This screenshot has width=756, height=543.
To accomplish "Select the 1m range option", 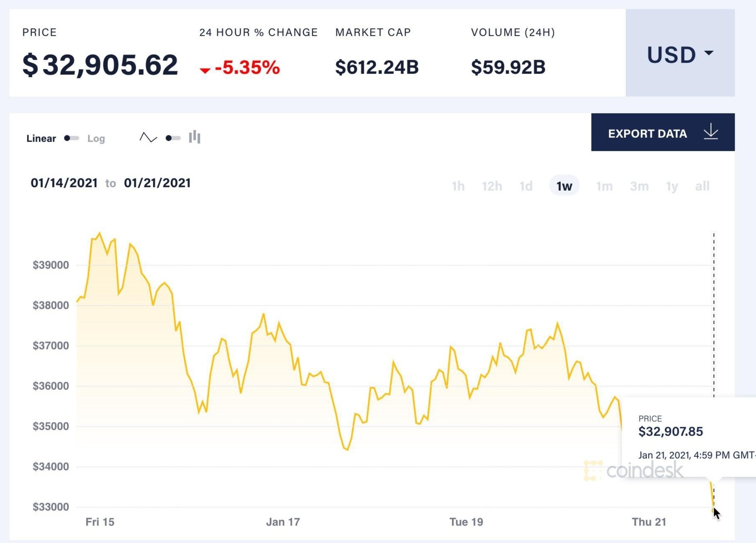I will tap(604, 186).
